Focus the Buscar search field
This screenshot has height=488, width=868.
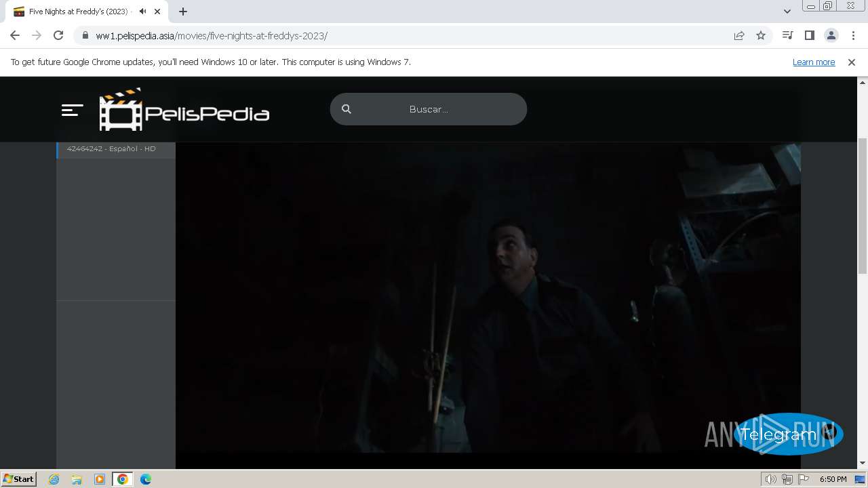pos(429,109)
